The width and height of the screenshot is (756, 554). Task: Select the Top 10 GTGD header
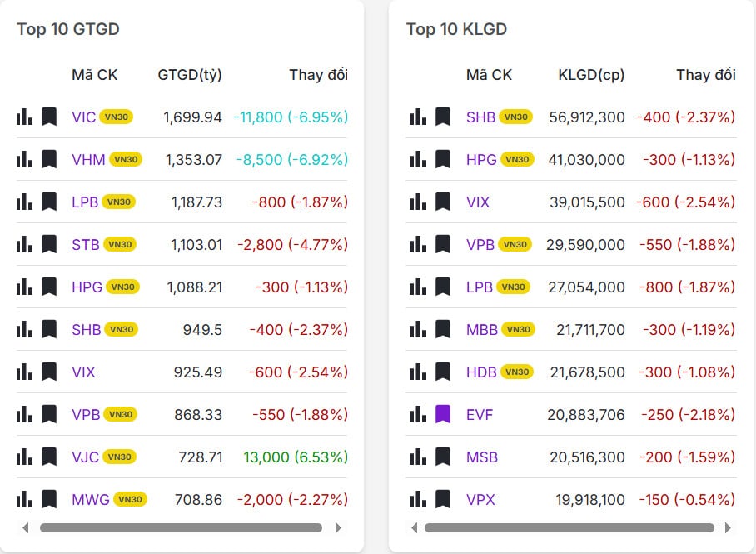(x=68, y=29)
